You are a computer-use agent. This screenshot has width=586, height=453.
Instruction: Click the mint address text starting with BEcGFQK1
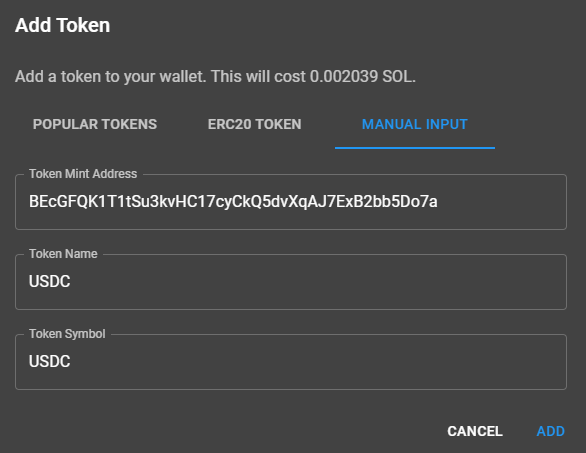coord(233,202)
